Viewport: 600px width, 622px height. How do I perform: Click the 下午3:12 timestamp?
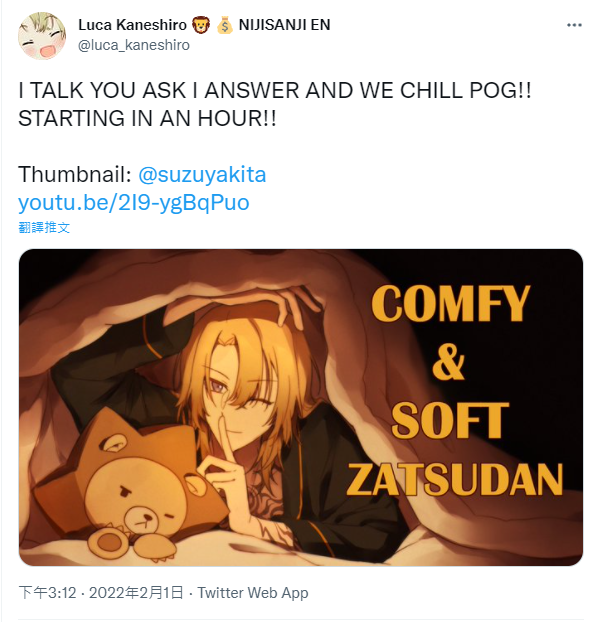click(47, 593)
